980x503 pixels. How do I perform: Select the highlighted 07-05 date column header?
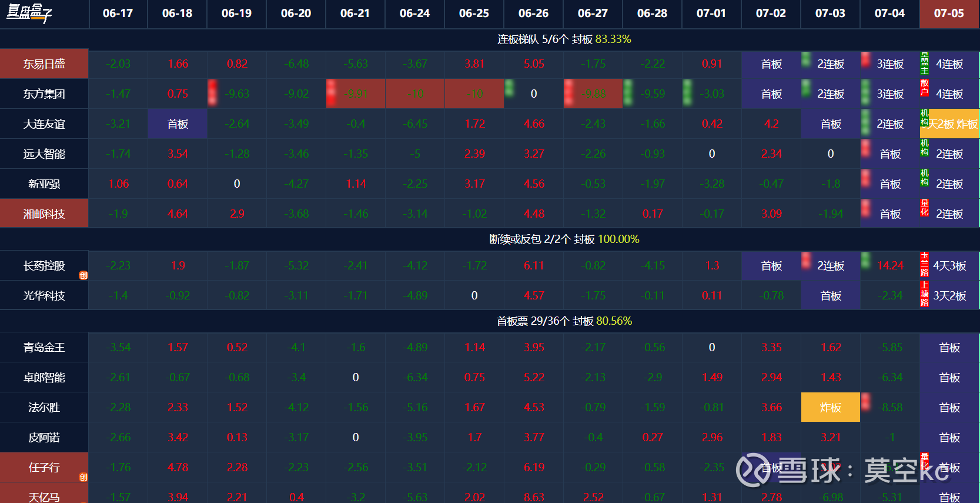[x=949, y=14]
